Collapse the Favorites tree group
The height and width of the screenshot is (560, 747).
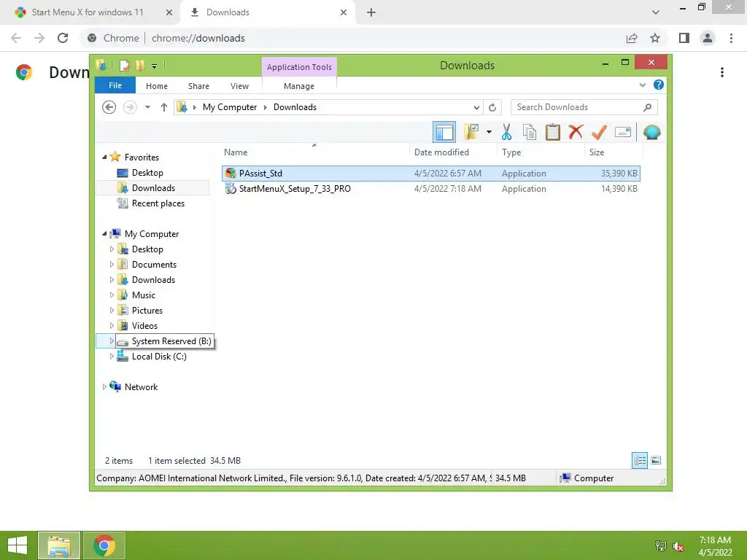tap(104, 157)
